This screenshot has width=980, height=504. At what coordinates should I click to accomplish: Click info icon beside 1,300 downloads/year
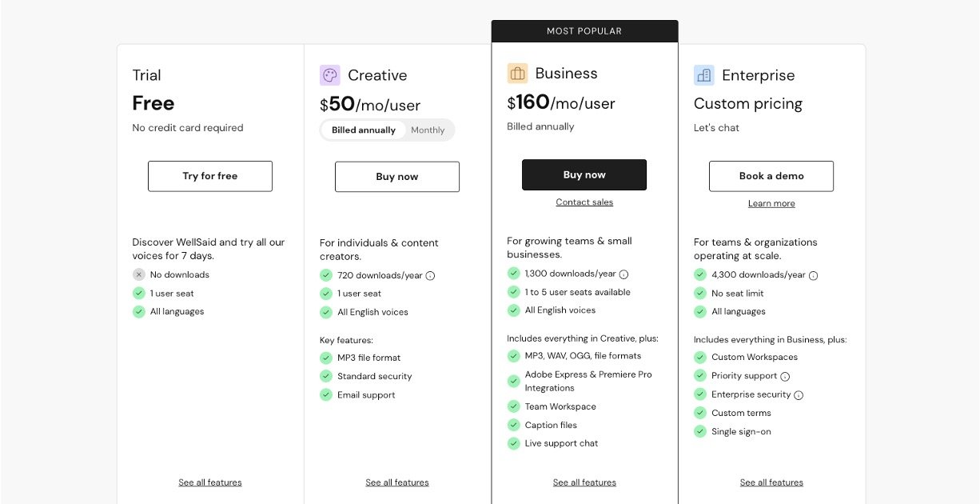point(624,274)
